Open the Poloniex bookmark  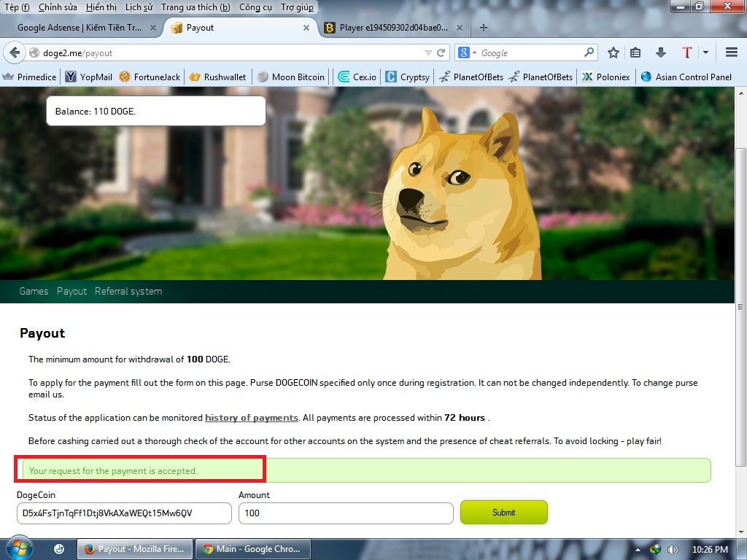(x=605, y=77)
